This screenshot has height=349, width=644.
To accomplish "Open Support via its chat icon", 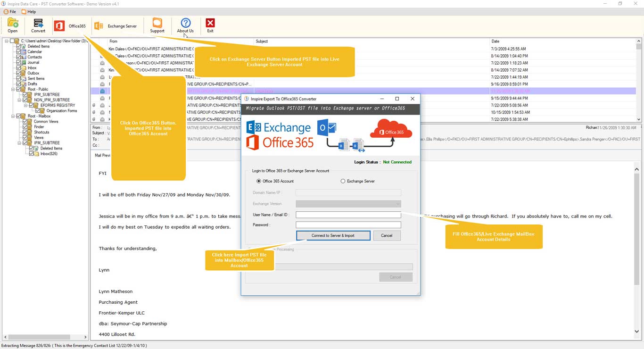I will (157, 23).
